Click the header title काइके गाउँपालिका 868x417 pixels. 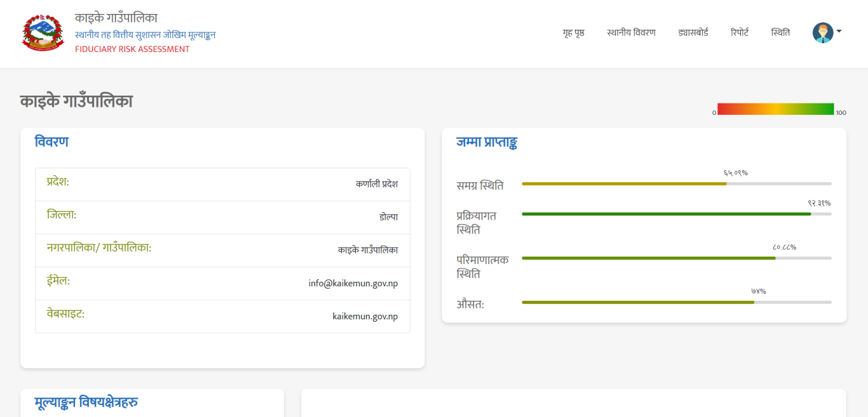tap(116, 18)
